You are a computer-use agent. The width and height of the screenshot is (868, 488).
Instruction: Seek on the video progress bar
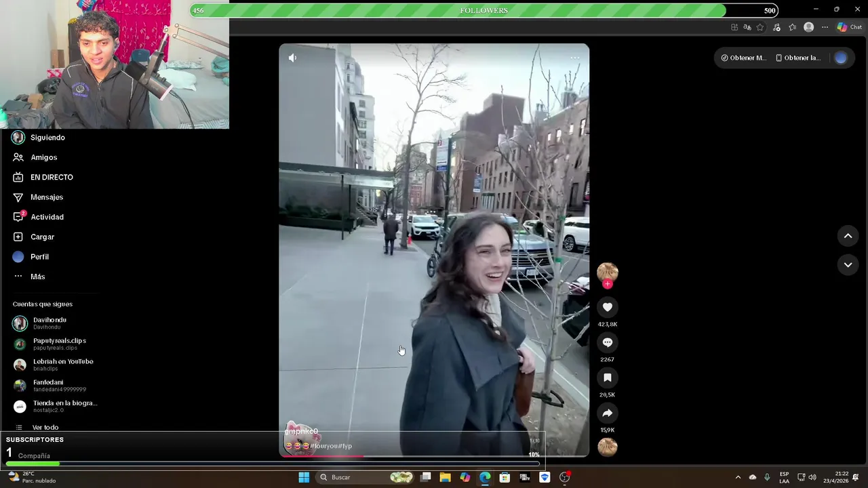click(x=434, y=456)
